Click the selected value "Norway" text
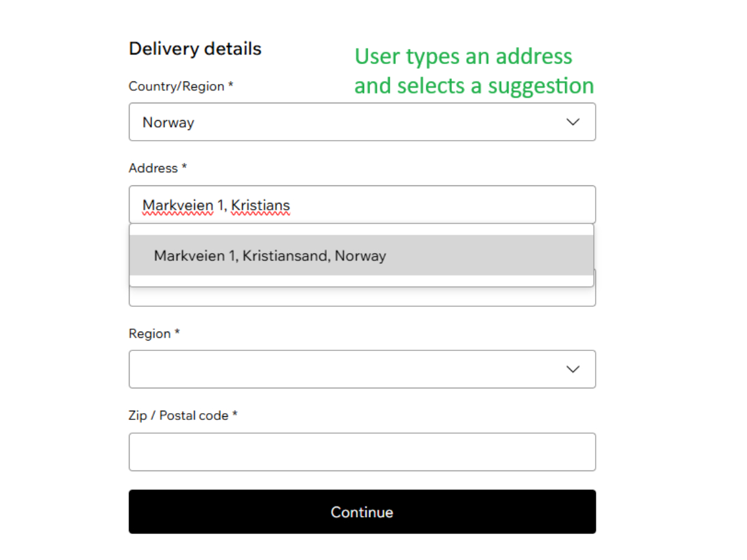The image size is (747, 560). click(x=168, y=123)
